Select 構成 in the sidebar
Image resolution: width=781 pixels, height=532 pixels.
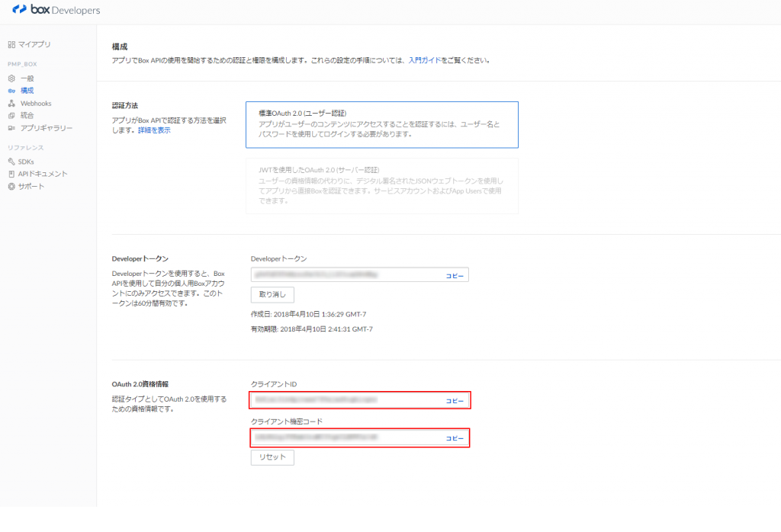27,91
